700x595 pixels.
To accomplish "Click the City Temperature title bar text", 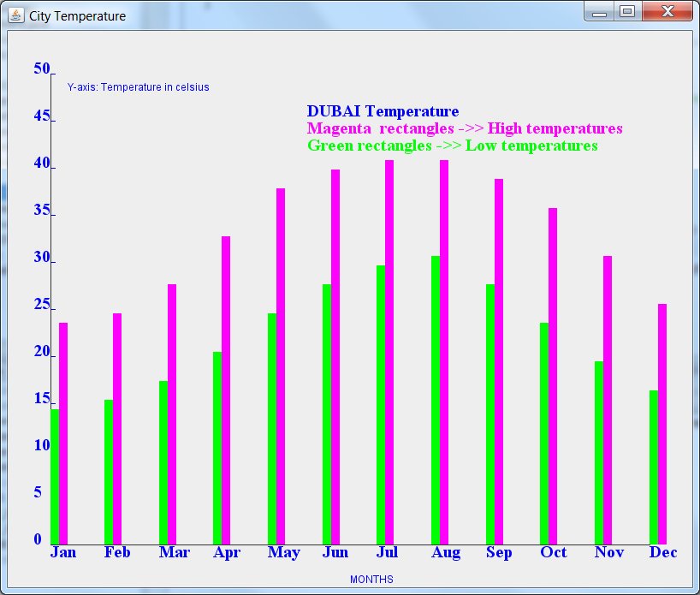I will coord(76,15).
